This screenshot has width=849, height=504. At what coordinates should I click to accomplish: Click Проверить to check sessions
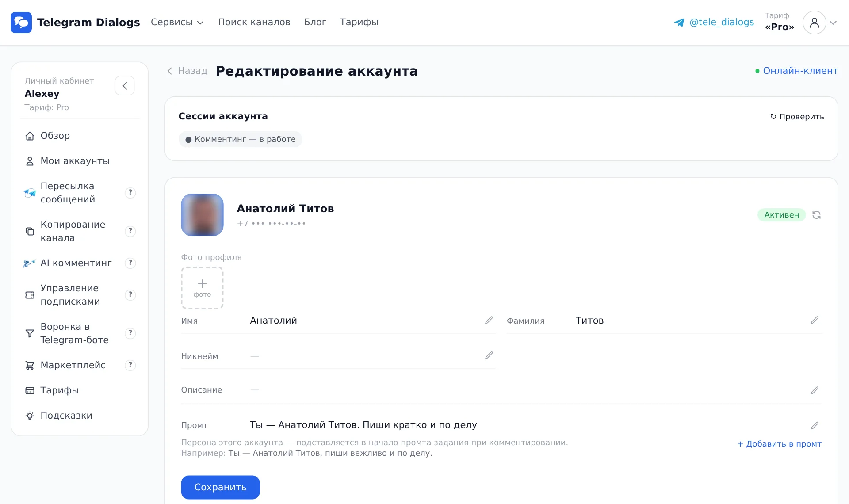797,117
